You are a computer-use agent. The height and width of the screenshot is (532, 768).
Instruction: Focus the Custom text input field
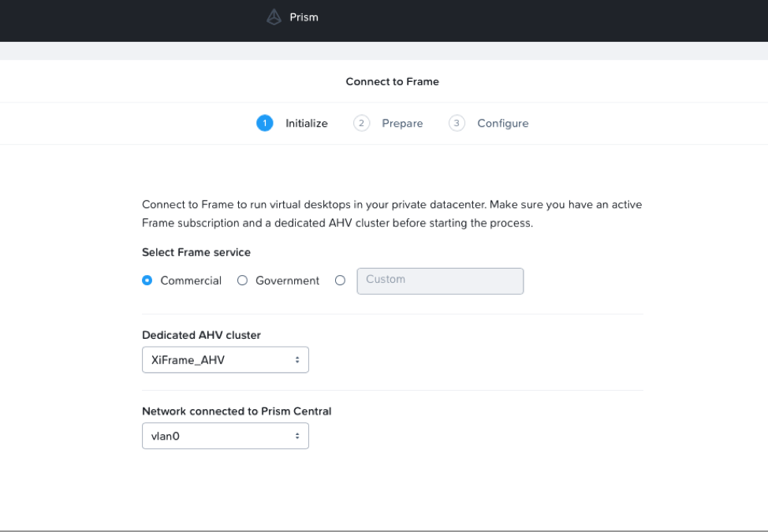pyautogui.click(x=440, y=281)
